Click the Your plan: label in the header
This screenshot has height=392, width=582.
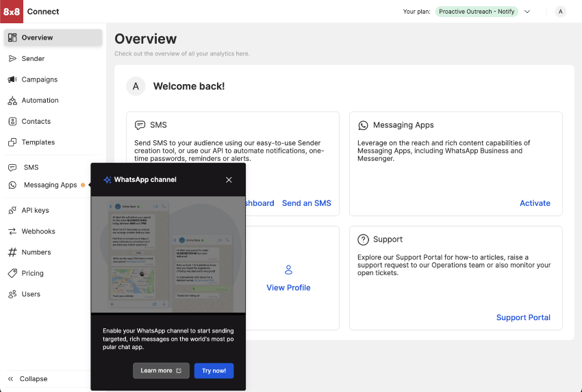tap(417, 12)
